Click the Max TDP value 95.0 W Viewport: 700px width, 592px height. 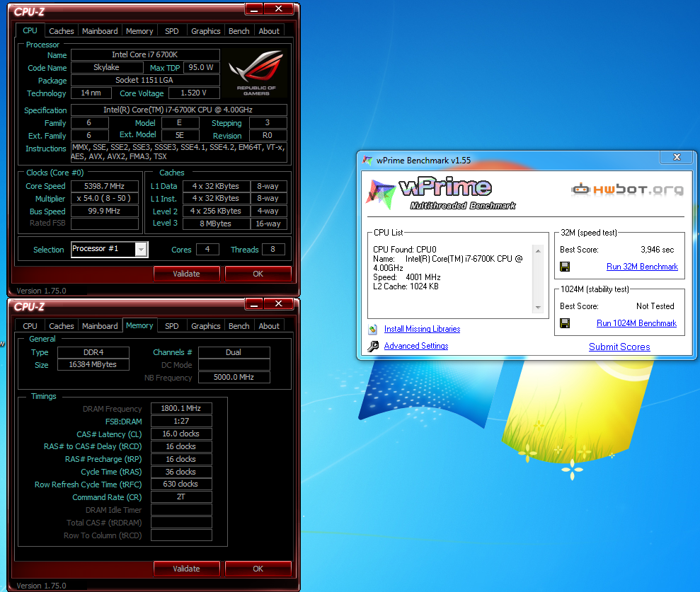click(x=201, y=68)
